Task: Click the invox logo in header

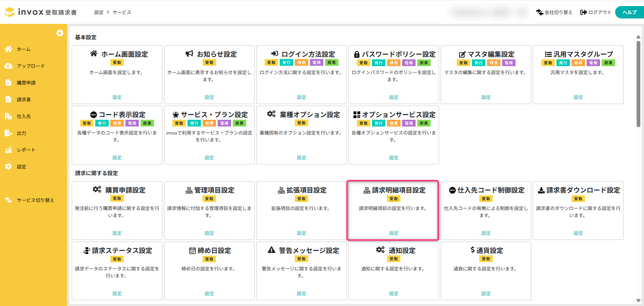Action: 30,12
